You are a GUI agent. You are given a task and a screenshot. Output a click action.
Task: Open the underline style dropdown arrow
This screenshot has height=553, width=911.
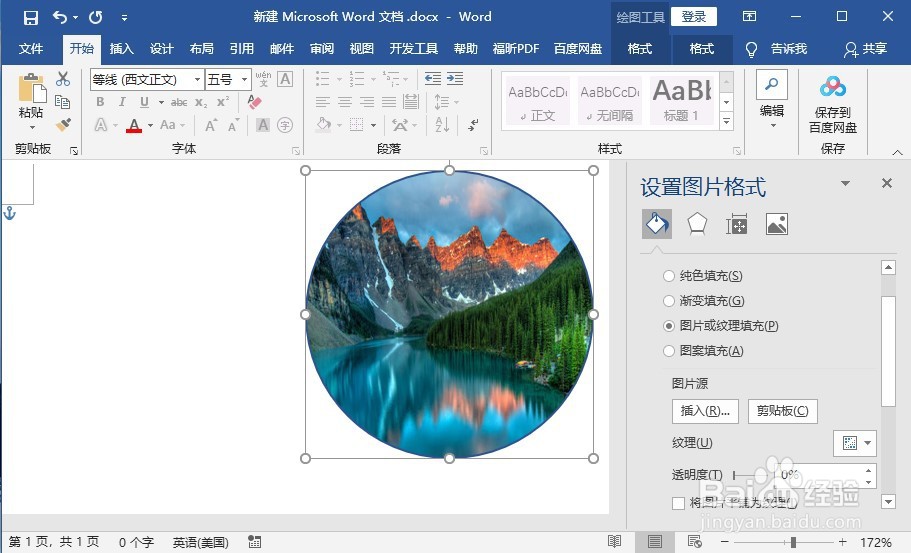(x=161, y=103)
